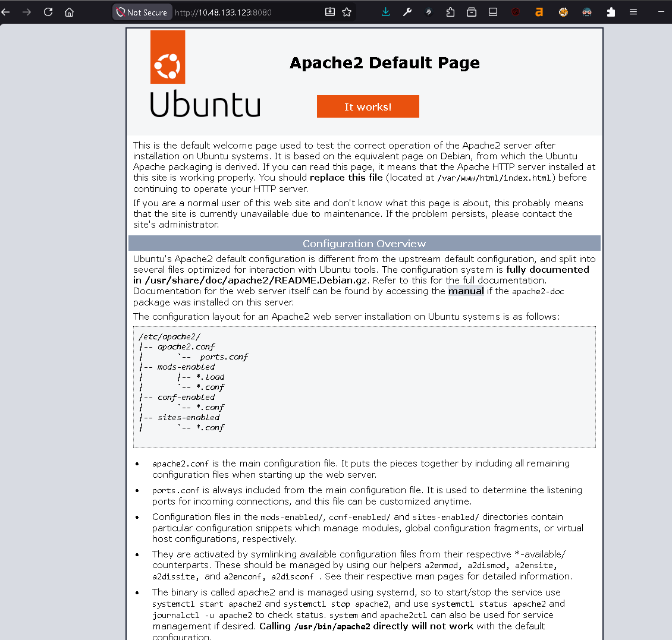This screenshot has height=640, width=672.
Task: Reload the current page
Action: coord(48,12)
